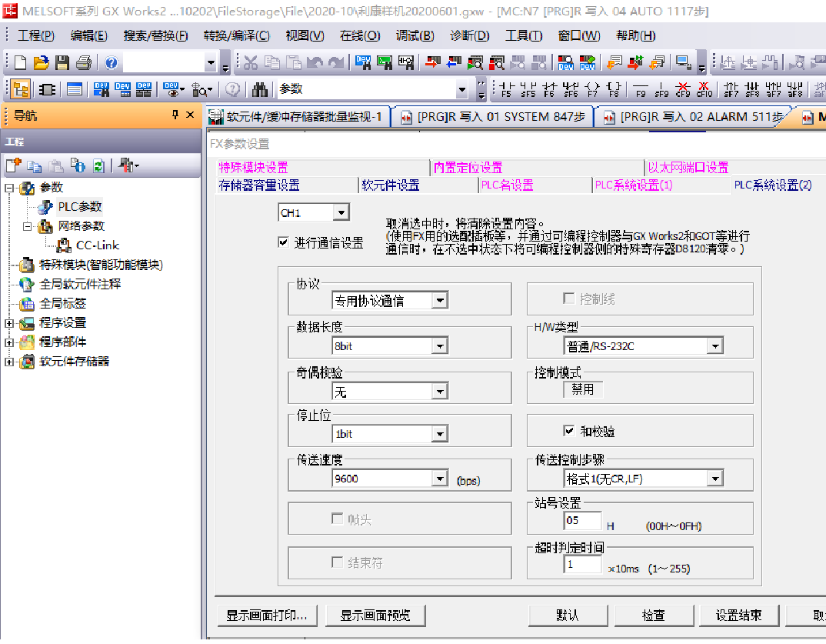The image size is (826, 644).
Task: Click the binoculars search icon
Action: (x=260, y=89)
